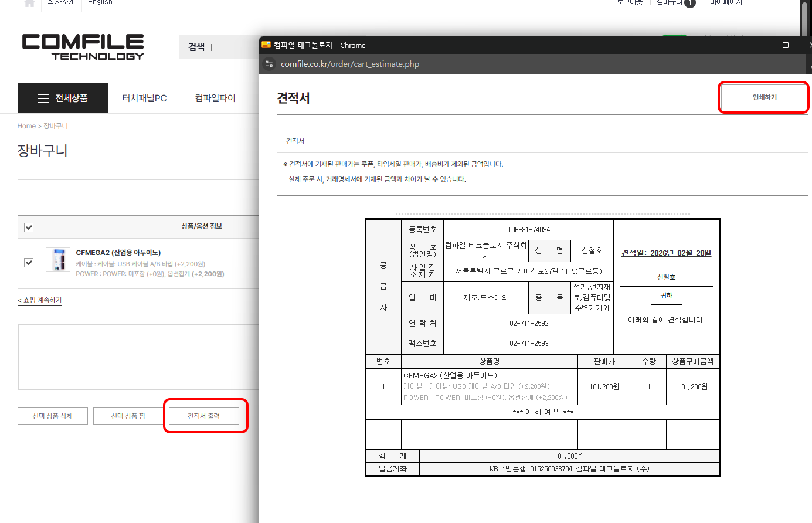Maximize the estimate popup window
Viewport: 812px width, 523px height.
(786, 45)
